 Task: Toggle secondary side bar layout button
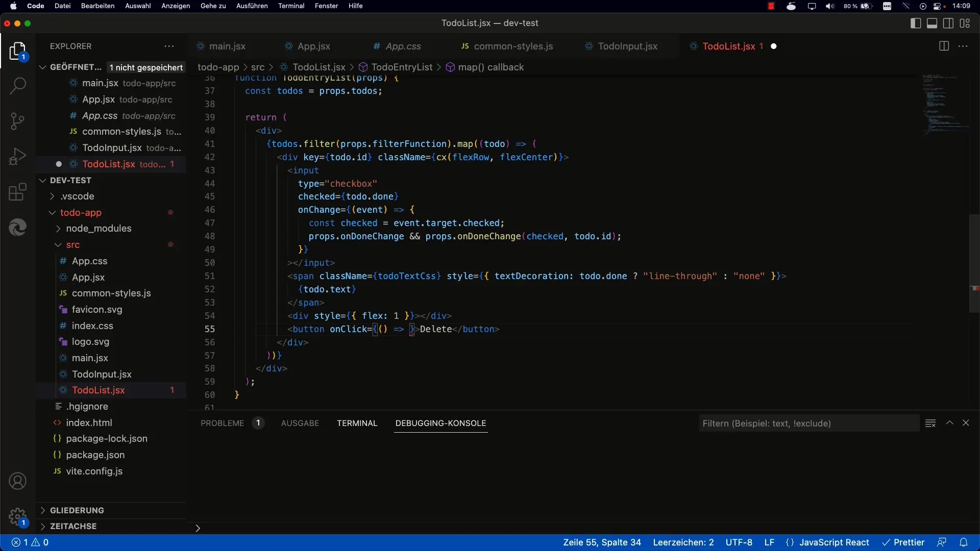[948, 23]
